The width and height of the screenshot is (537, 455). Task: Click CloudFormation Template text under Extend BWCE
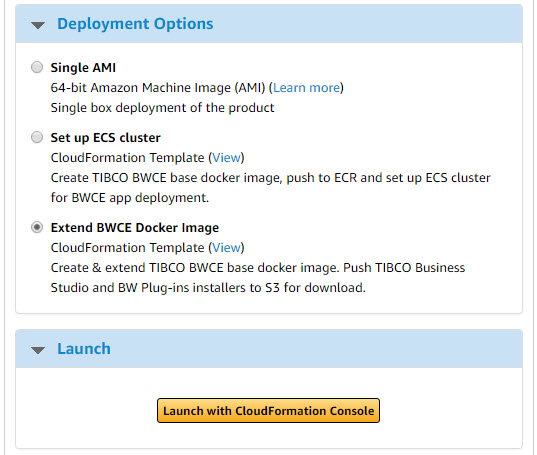click(127, 248)
